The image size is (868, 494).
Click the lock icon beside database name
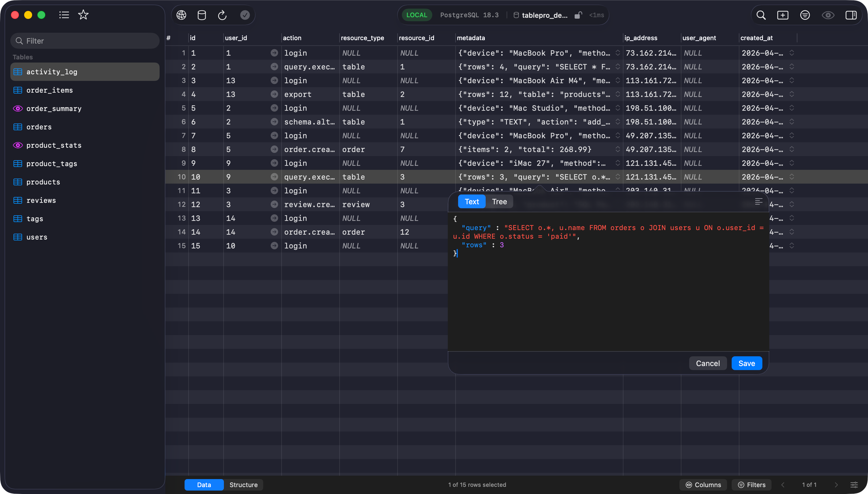(578, 15)
